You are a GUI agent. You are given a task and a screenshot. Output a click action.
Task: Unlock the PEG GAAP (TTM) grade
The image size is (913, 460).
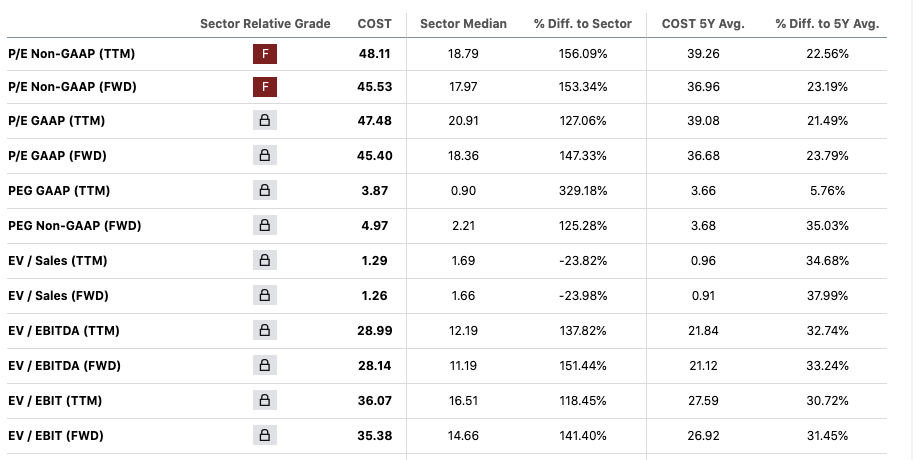(265, 191)
